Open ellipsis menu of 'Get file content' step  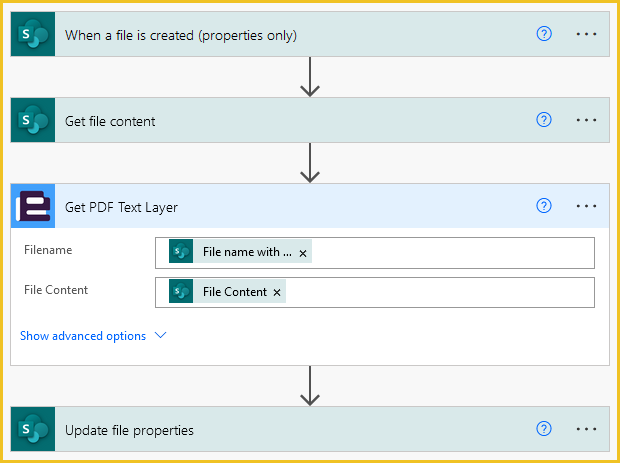586,120
